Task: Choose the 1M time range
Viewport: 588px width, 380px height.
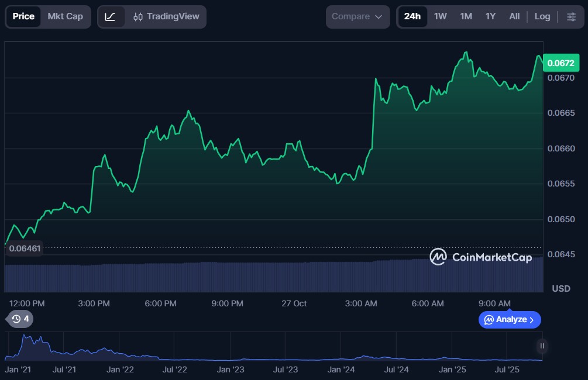Action: (466, 16)
